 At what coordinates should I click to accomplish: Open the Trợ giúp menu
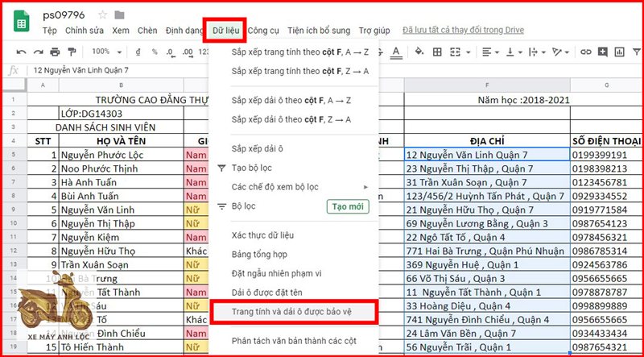pos(374,31)
